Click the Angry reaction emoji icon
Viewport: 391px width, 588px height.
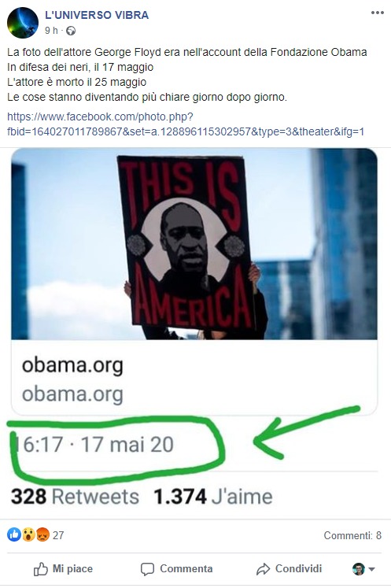42,534
